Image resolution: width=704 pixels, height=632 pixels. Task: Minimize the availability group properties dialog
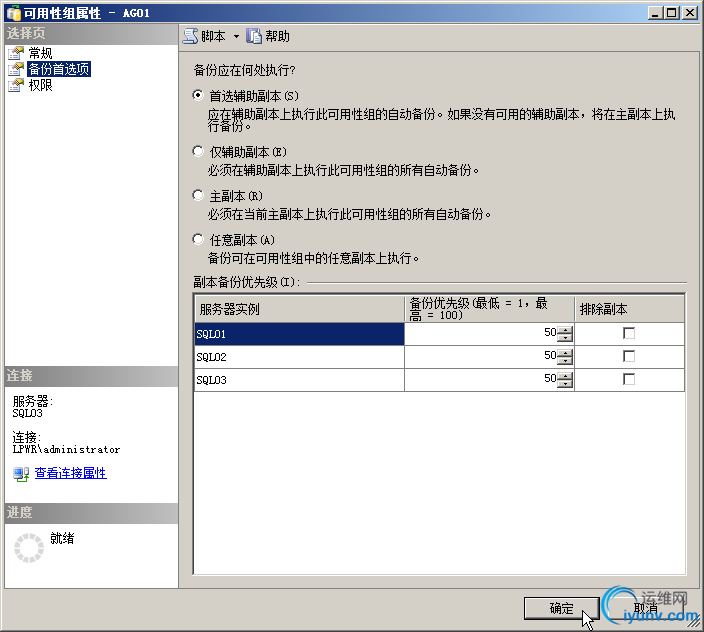point(656,13)
